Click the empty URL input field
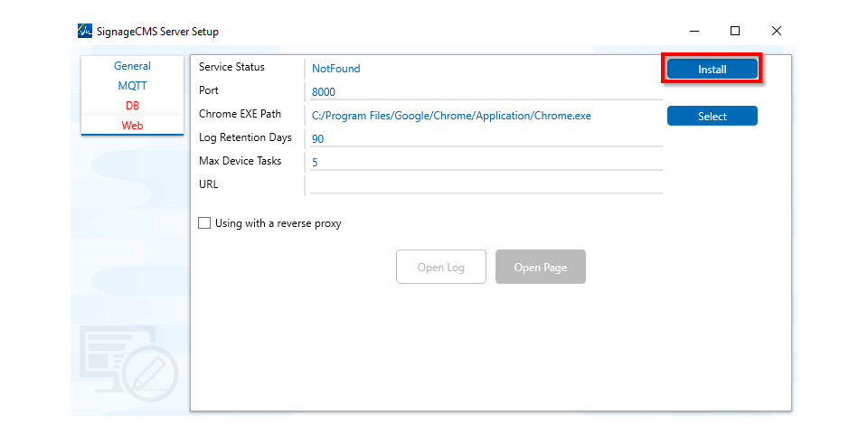868x434 pixels. [x=486, y=186]
